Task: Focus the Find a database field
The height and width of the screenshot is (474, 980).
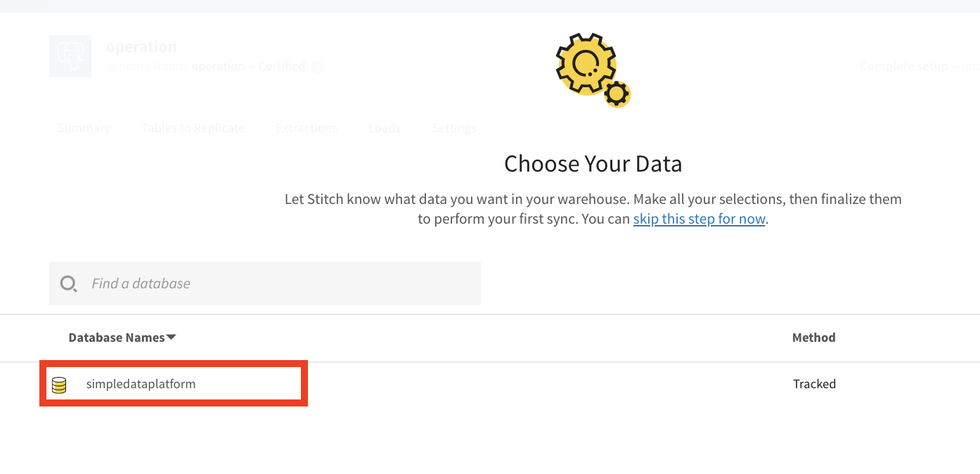Action: click(265, 283)
